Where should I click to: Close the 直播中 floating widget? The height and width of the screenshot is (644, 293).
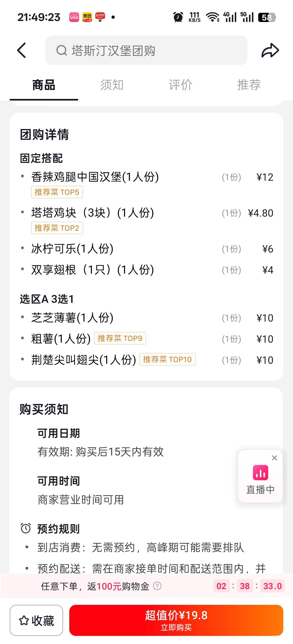click(274, 458)
